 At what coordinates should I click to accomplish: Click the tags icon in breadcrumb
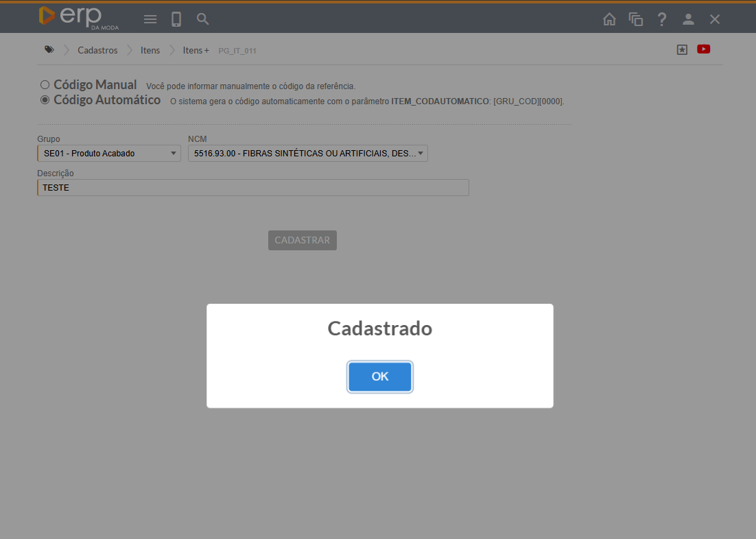[x=49, y=50]
